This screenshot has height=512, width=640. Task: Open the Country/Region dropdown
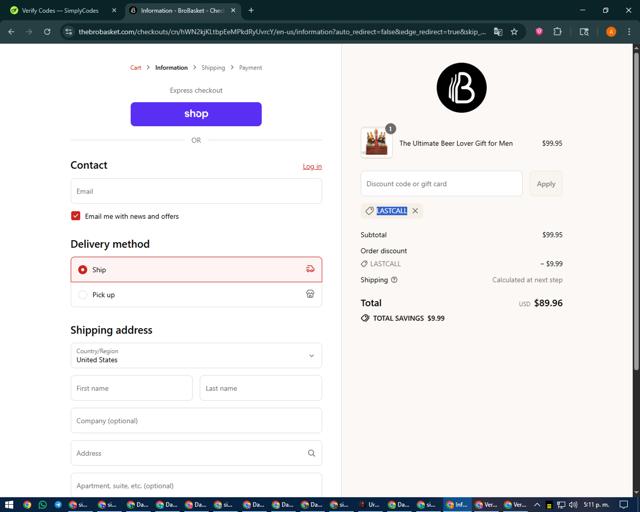(x=196, y=356)
